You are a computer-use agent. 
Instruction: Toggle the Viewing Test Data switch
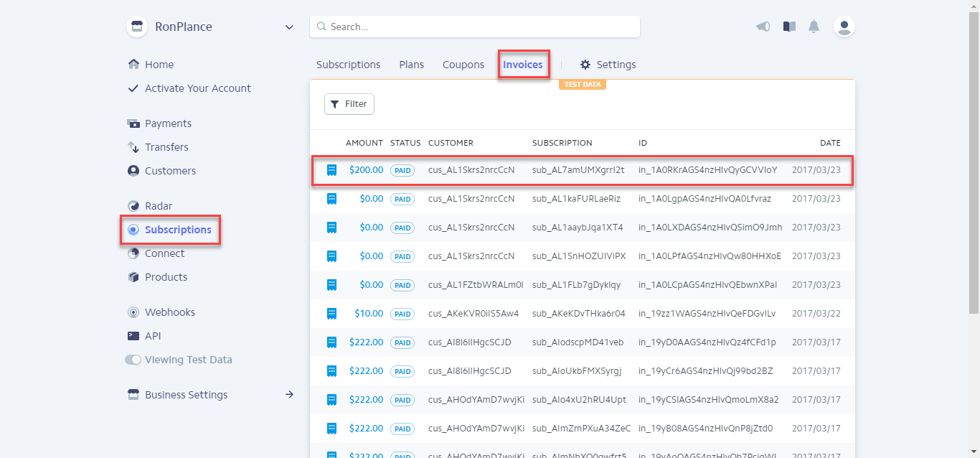[133, 360]
